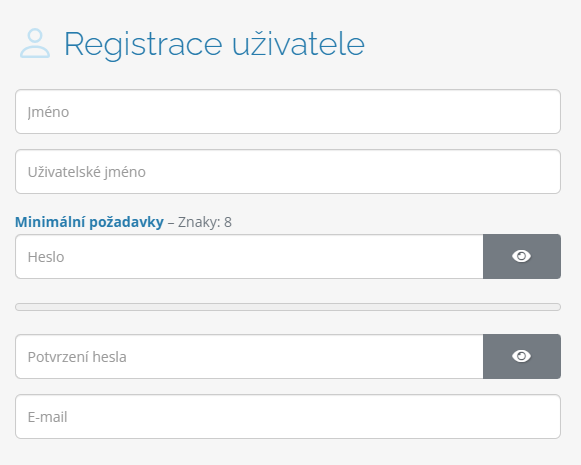The image size is (581, 465).
Task: Toggle the gray button beside password confirmation
Action: 522,356
